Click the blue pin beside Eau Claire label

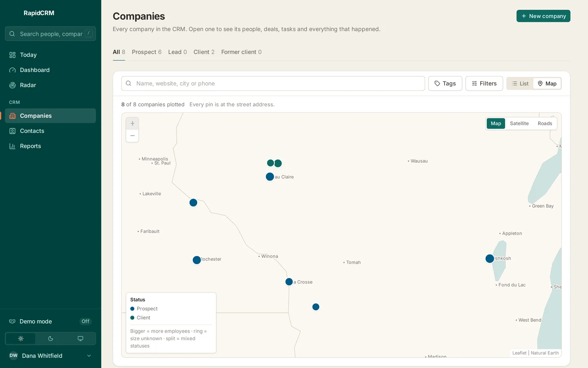pyautogui.click(x=270, y=177)
